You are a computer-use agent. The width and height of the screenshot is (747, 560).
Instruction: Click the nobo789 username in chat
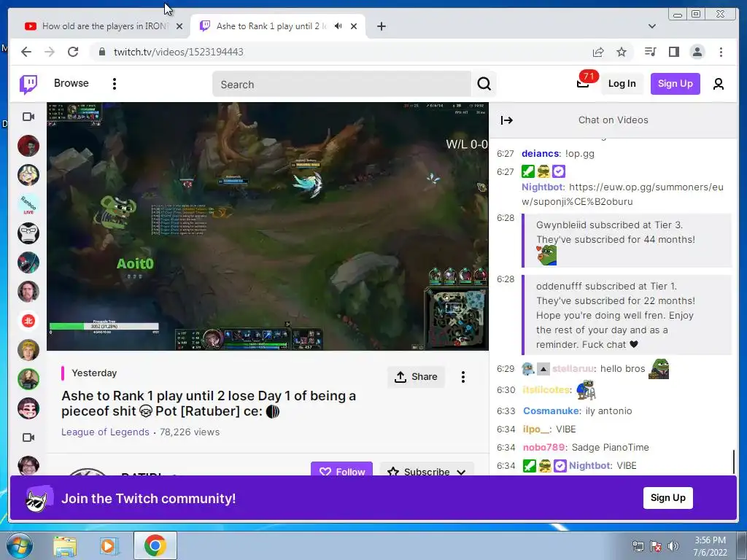point(543,447)
